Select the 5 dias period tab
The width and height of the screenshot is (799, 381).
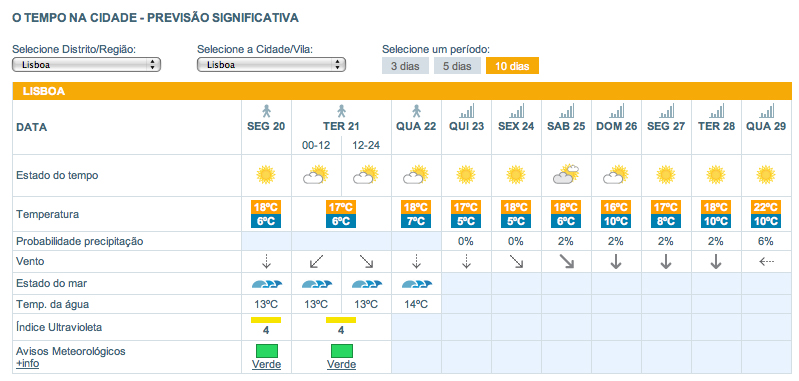point(457,66)
